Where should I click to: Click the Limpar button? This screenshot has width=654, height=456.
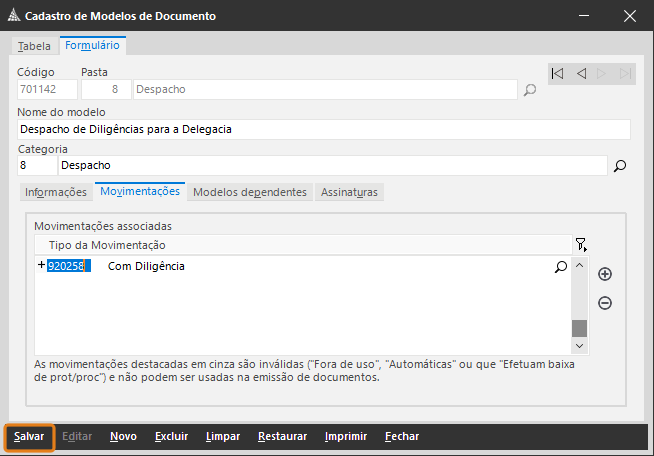(223, 437)
